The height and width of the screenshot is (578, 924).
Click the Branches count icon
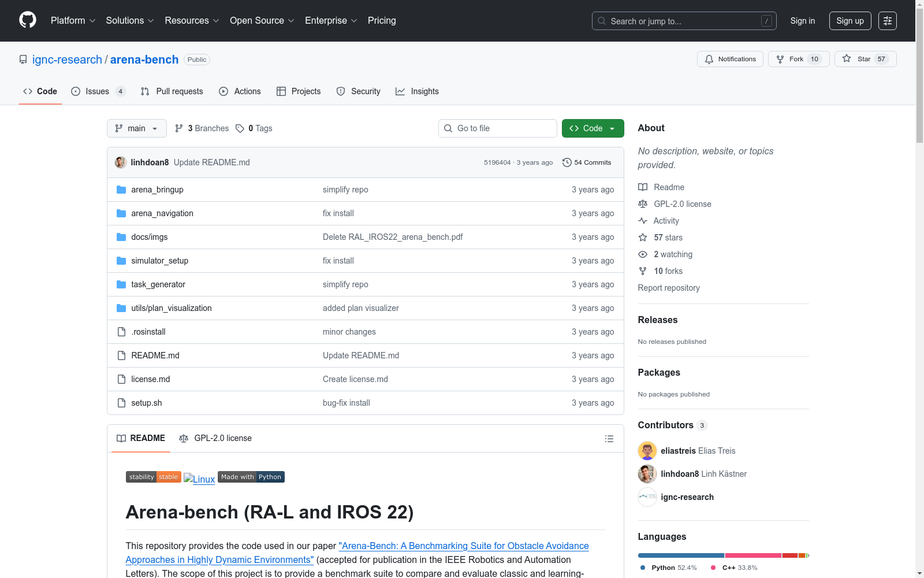(179, 128)
